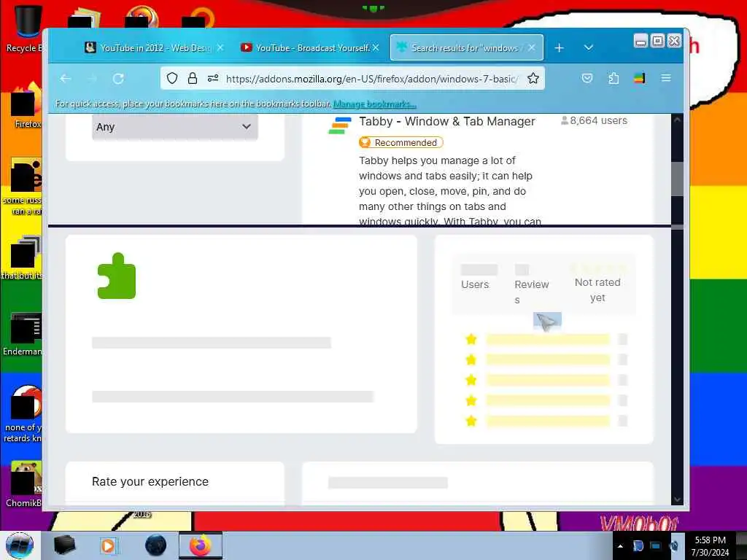
Task: Open the Manage bookmarks link
Action: tap(374, 104)
